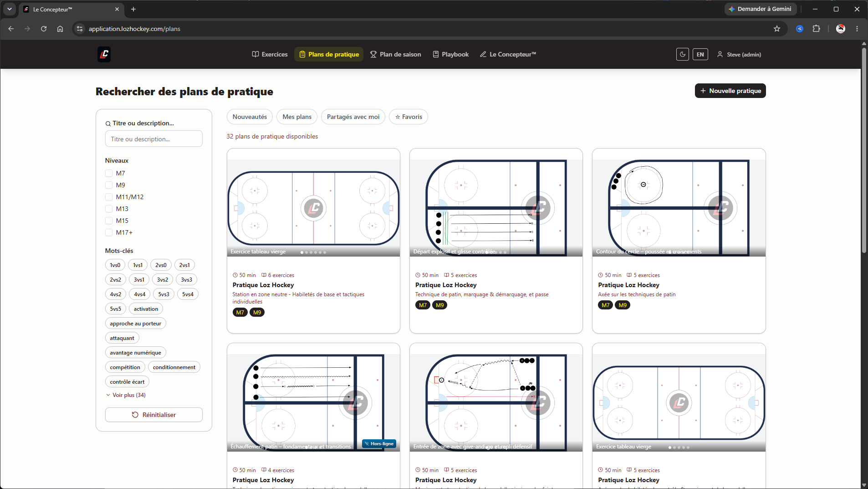Viewport: 868px width, 489px height.
Task: Open the Chrome profile avatar
Action: 841,29
